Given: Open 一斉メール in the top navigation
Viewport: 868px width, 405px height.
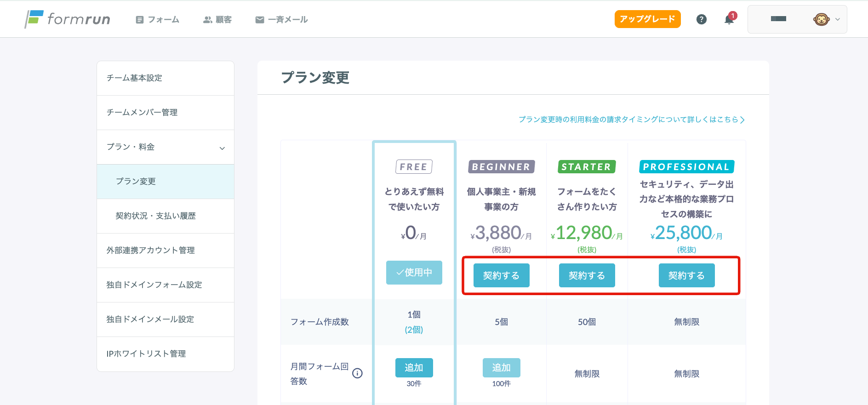Looking at the screenshot, I should pyautogui.click(x=281, y=20).
